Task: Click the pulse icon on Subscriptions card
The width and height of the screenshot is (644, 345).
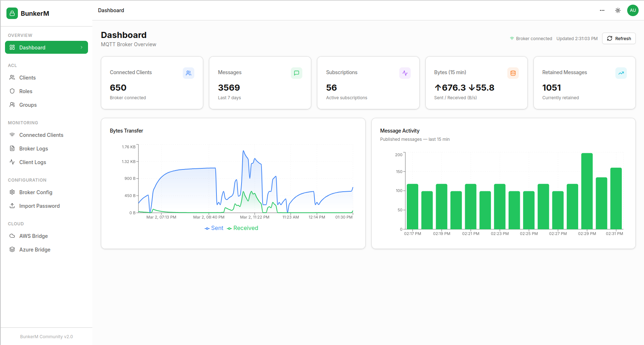Action: (405, 73)
